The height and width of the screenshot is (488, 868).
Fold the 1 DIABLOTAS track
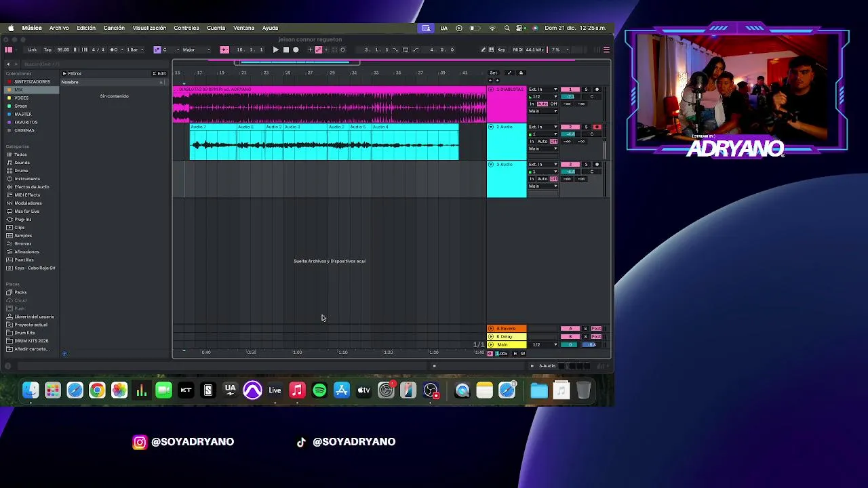click(x=491, y=89)
